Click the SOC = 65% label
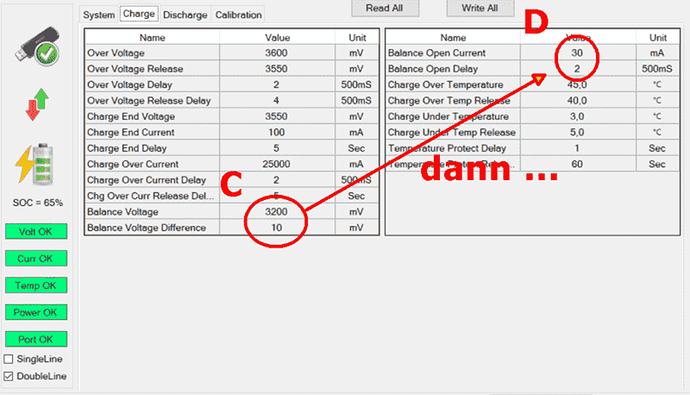The height and width of the screenshot is (395, 690). pyautogui.click(x=37, y=203)
